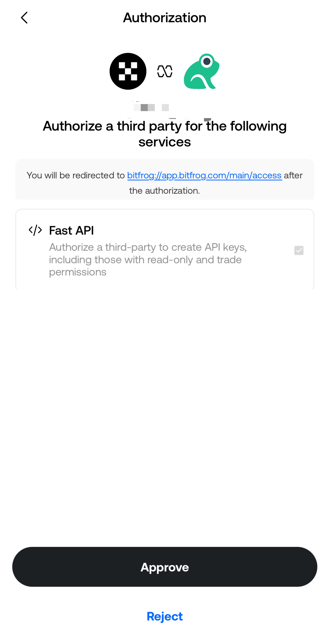Toggle the Fast API permission checkbox
Image resolution: width=326 pixels, height=644 pixels.
tap(299, 250)
